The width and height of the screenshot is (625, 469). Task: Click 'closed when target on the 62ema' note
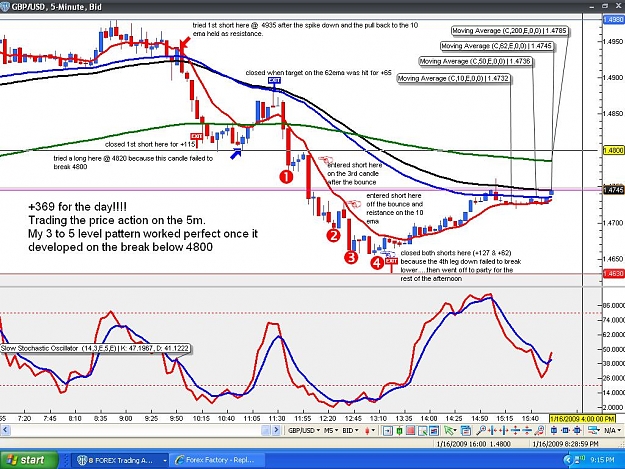(x=318, y=73)
